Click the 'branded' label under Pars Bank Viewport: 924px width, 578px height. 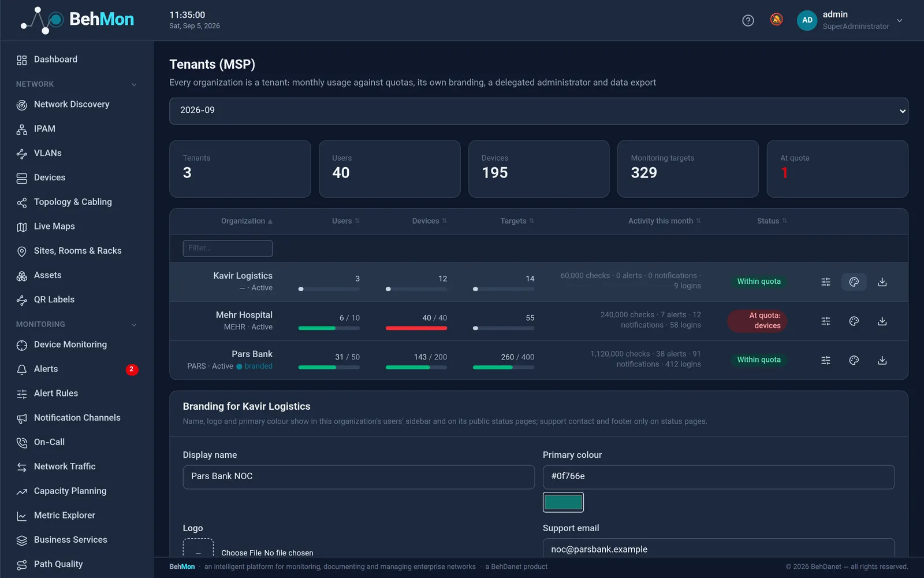(x=258, y=366)
